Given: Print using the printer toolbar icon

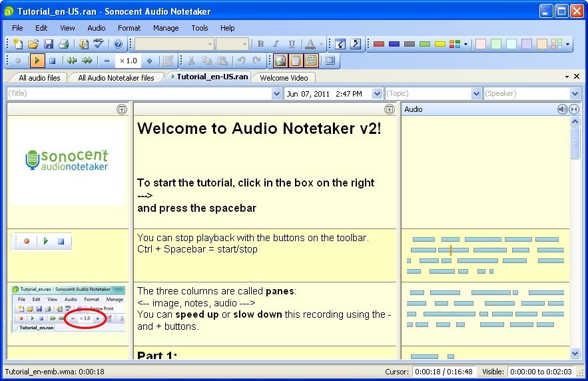Looking at the screenshot, I should [x=63, y=44].
